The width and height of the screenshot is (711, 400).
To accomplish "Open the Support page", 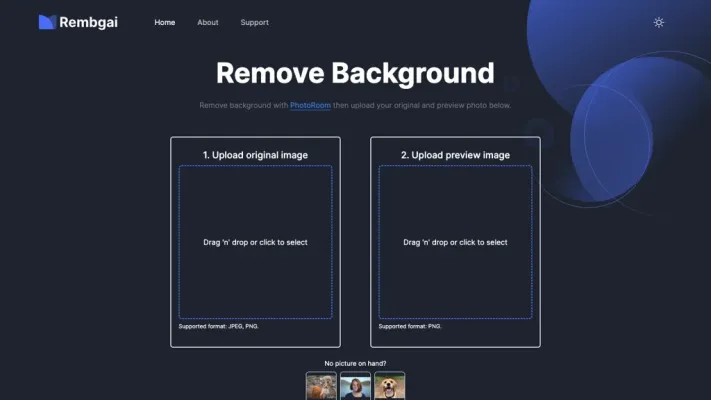I will click(254, 22).
